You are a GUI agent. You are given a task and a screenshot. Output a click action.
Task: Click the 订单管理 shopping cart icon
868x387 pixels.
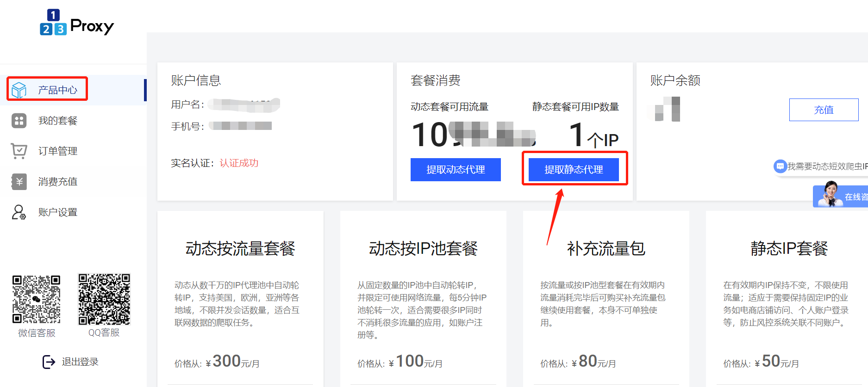[x=19, y=151]
